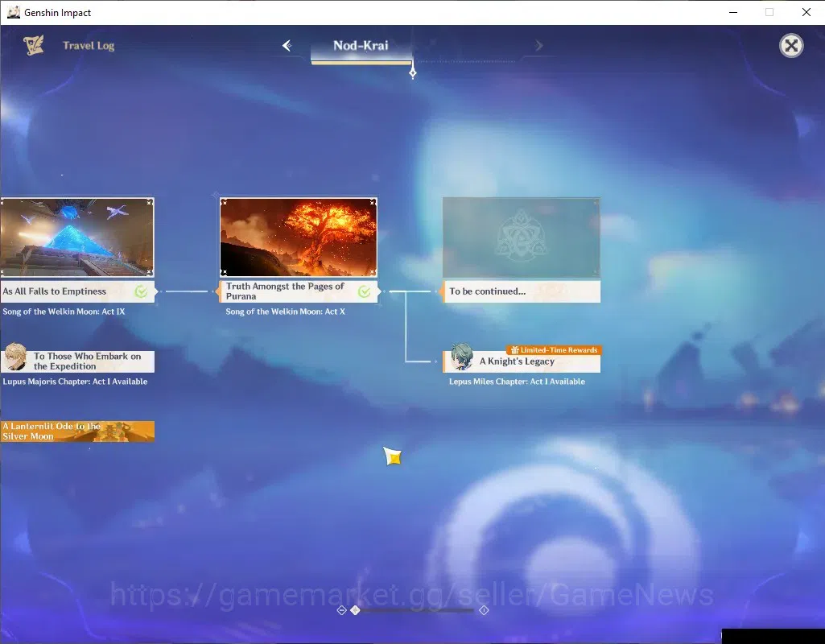
Task: Click the Genshin Impact title bar icon
Action: click(x=14, y=12)
